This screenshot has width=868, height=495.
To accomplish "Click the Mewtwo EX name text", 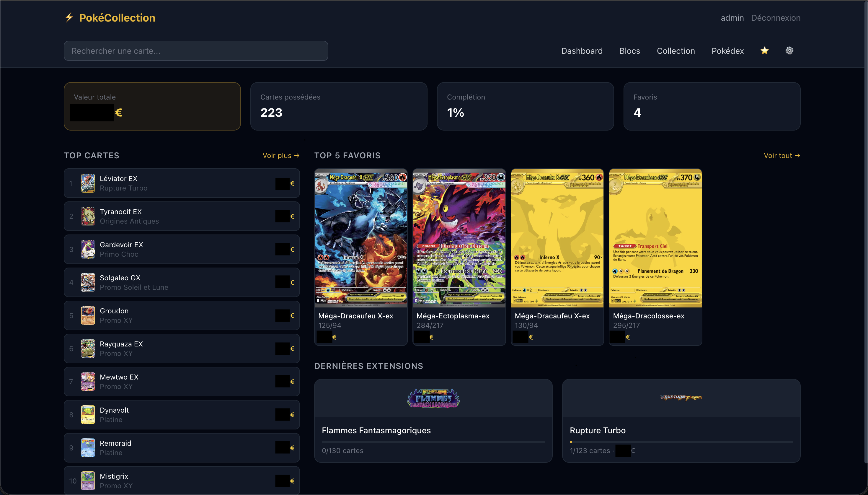I will pyautogui.click(x=119, y=377).
